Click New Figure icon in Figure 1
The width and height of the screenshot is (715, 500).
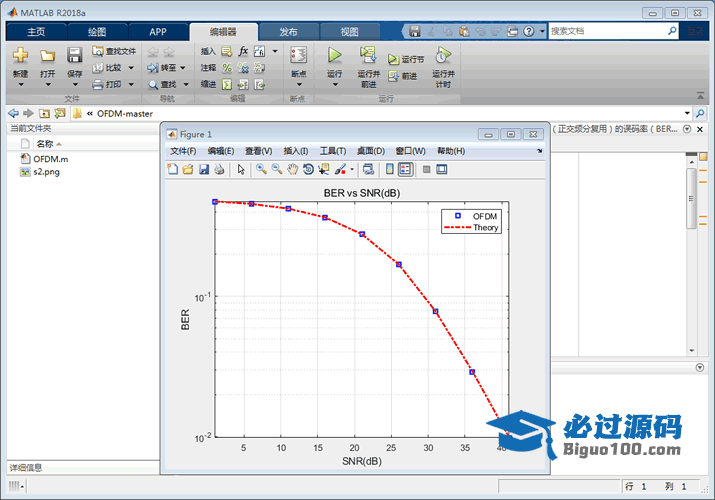click(172, 169)
